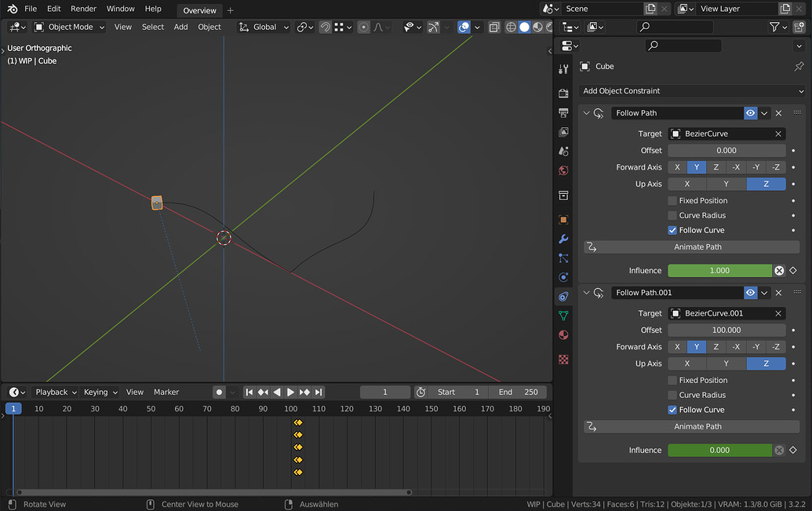The image size is (812, 511).
Task: Switch to wireframe viewport shading
Action: 511,27
